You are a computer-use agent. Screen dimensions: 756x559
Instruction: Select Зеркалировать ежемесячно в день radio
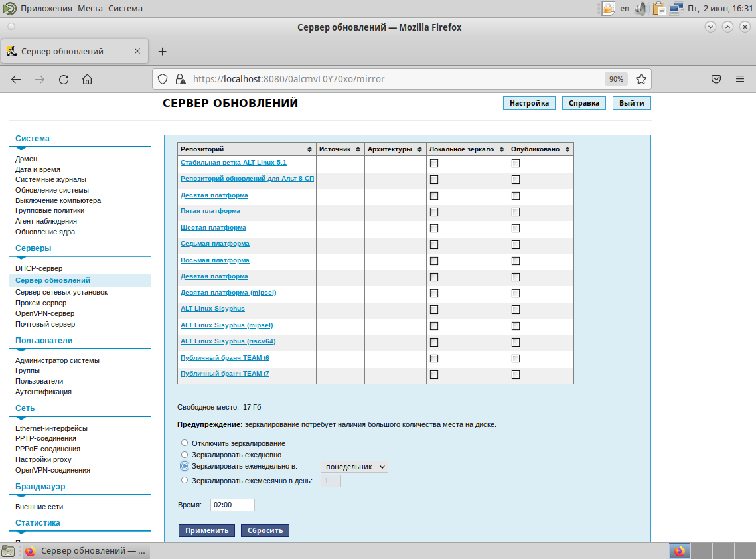pos(184,480)
